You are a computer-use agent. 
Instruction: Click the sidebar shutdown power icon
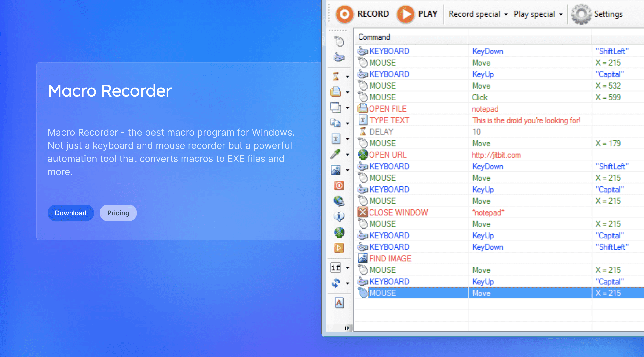(x=339, y=186)
